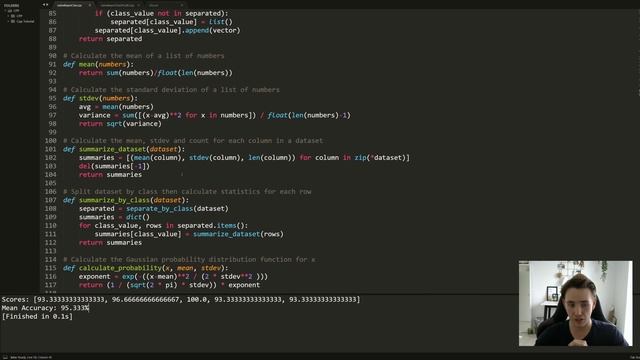Click 'return separated' on line 88
640x360 pixels.
coord(110,38)
